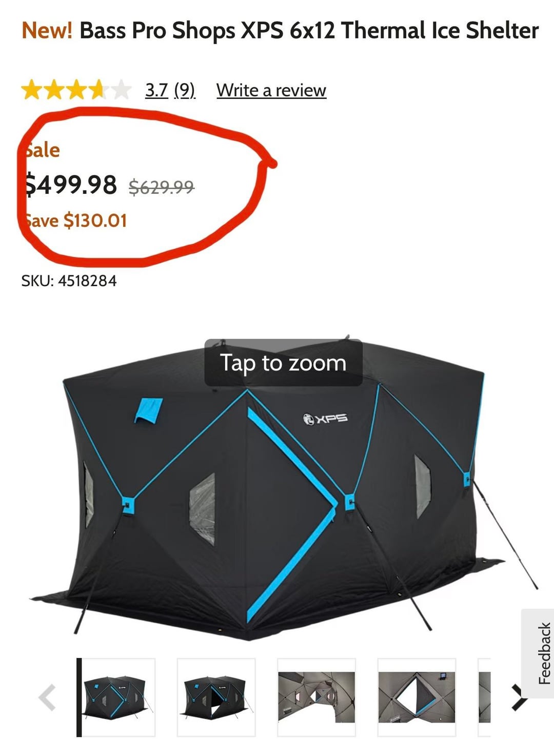
Task: Click the $499.98 sale price
Action: tap(71, 185)
